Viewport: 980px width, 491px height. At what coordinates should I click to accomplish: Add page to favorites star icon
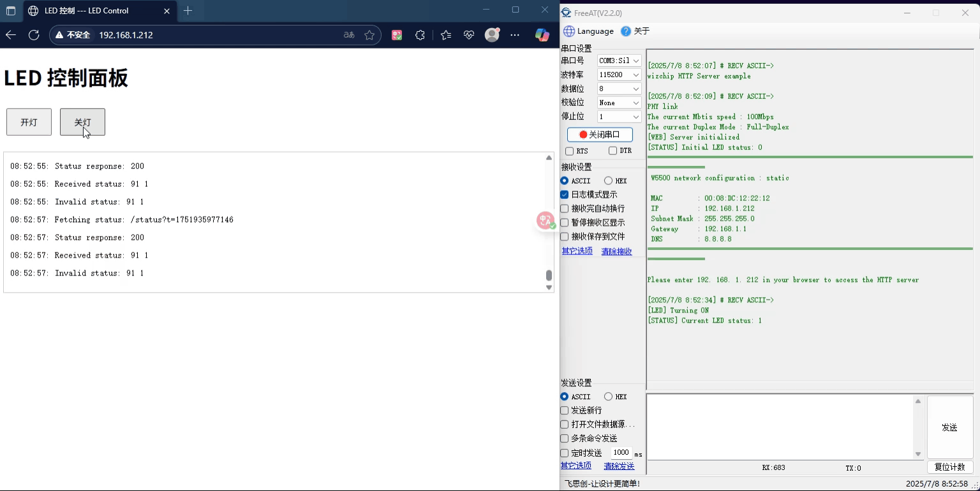369,35
